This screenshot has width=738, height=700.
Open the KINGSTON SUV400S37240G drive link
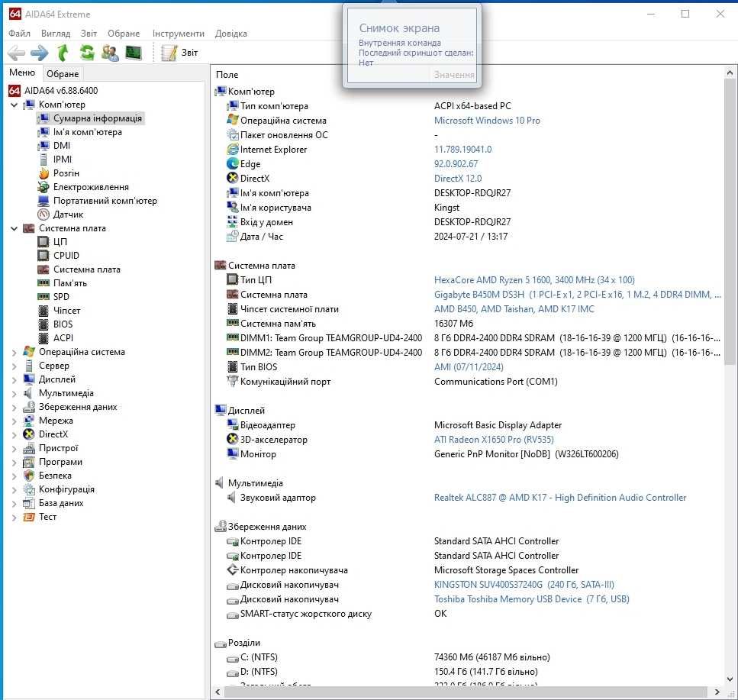pyautogui.click(x=524, y=585)
